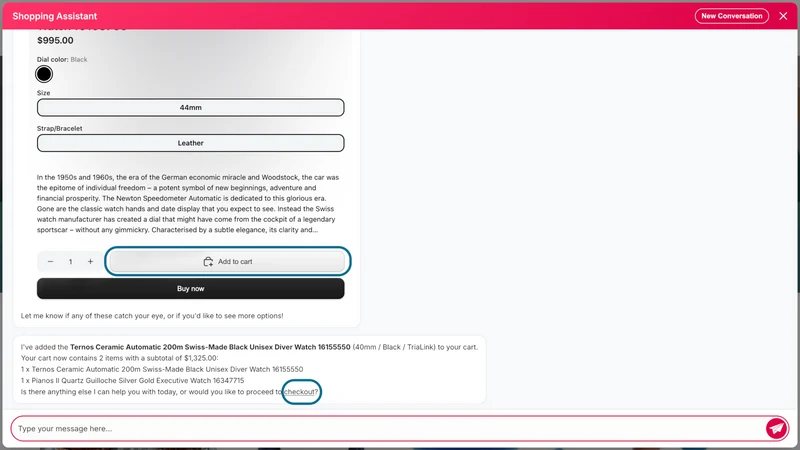This screenshot has height=450, width=800.
Task: Send message with paper plane icon
Action: pyautogui.click(x=776, y=428)
